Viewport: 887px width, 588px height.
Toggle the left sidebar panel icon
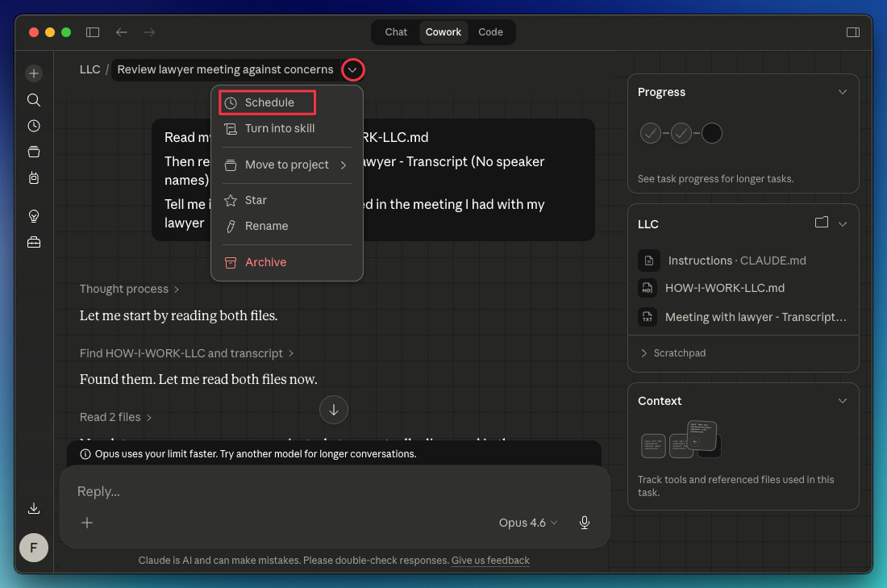[x=93, y=32]
